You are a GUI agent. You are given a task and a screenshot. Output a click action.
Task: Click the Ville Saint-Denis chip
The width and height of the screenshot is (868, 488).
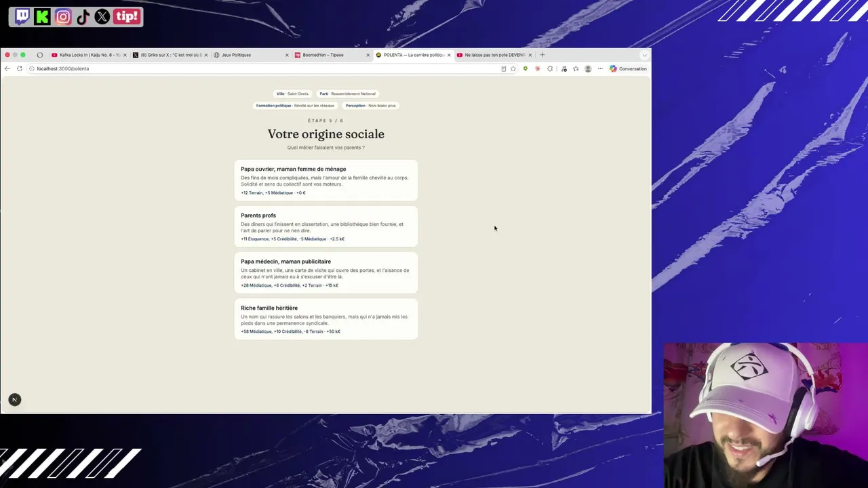pyautogui.click(x=292, y=94)
